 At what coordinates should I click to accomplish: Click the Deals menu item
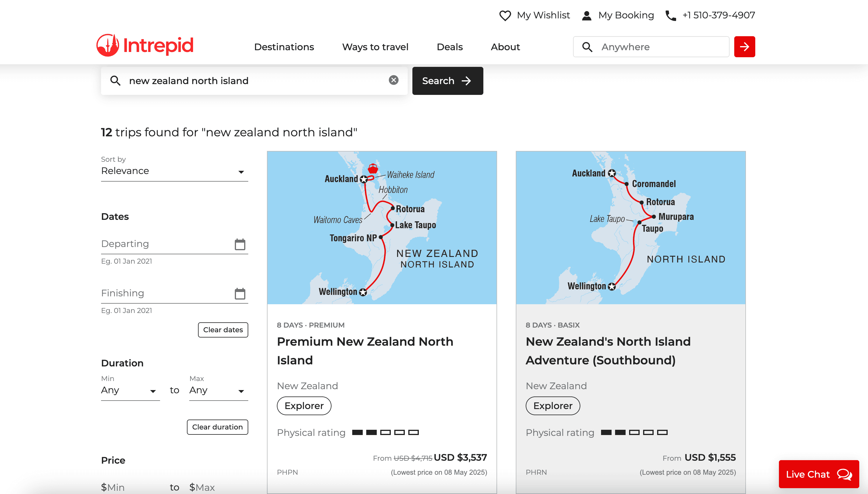[x=449, y=47]
